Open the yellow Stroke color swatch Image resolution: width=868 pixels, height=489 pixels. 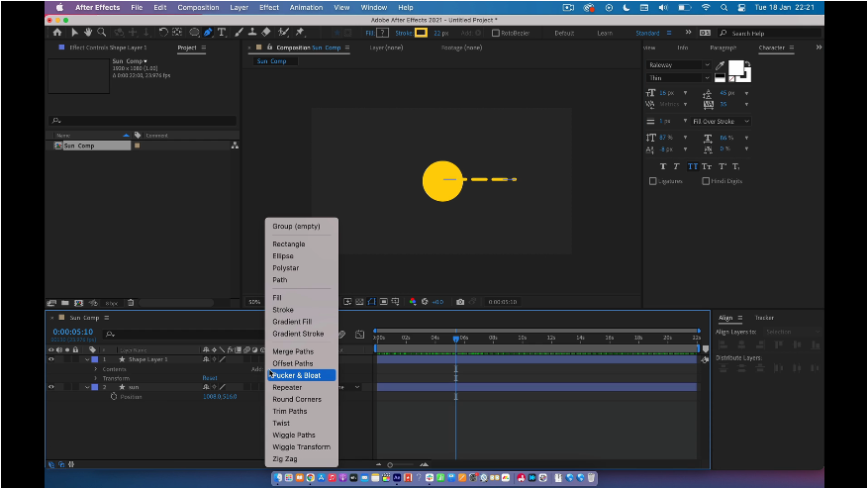(422, 34)
